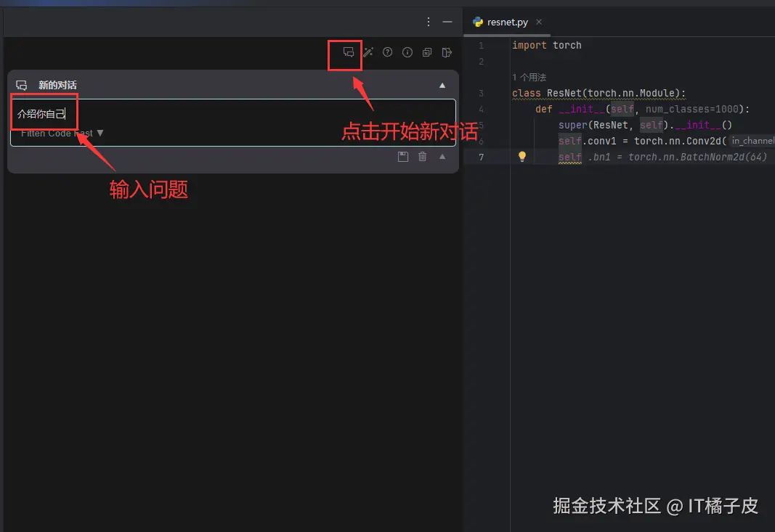
Task: Click 'class ResNet(torch.nn.Module):' line
Action: click(599, 94)
